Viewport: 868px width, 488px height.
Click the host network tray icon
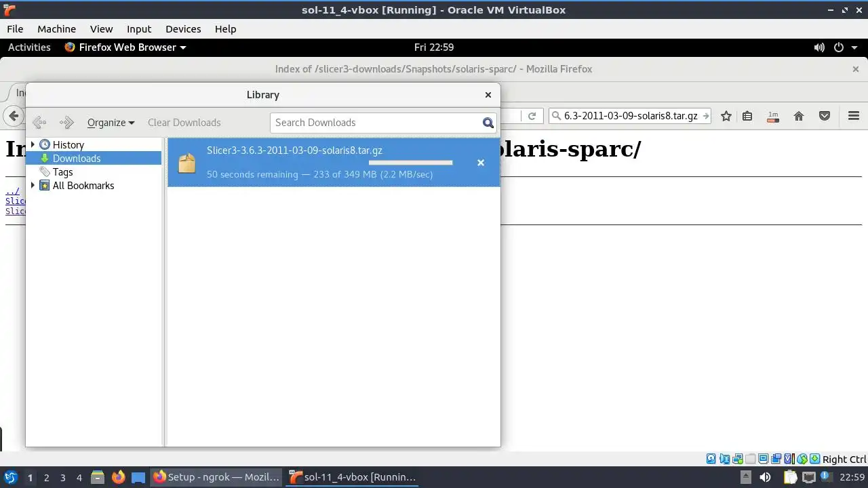tap(808, 476)
